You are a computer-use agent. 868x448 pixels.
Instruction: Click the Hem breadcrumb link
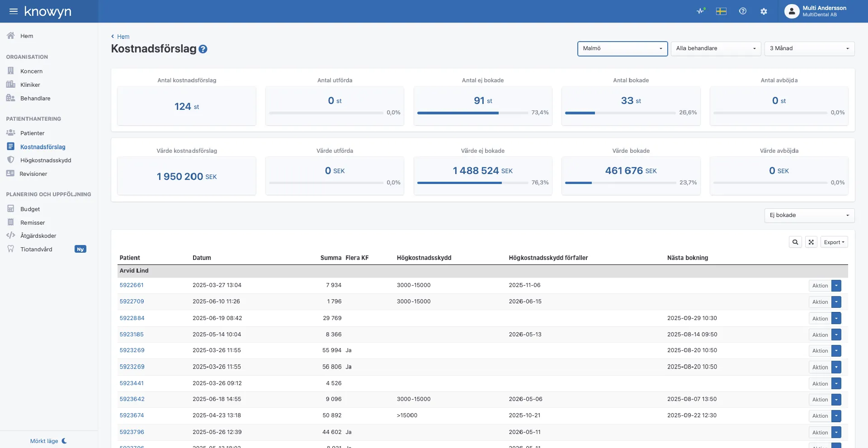(x=123, y=37)
